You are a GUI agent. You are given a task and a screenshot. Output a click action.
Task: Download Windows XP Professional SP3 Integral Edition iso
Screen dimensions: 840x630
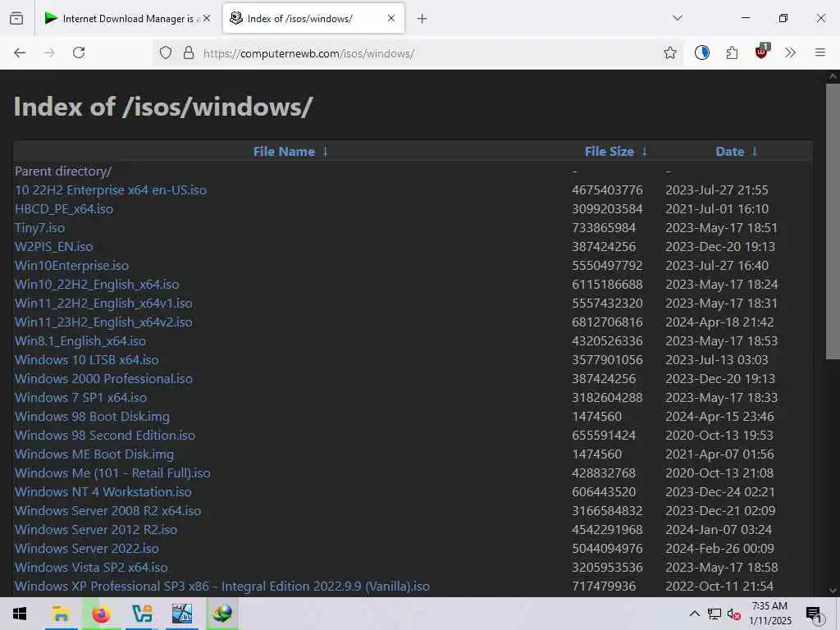(222, 586)
